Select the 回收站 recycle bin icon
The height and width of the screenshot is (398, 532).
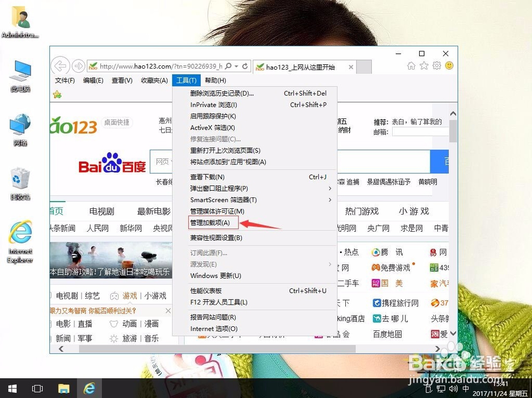(x=20, y=184)
